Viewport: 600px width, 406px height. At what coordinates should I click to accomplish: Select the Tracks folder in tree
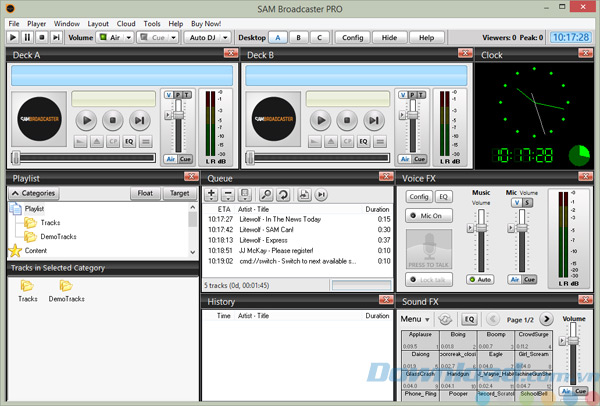(42, 223)
